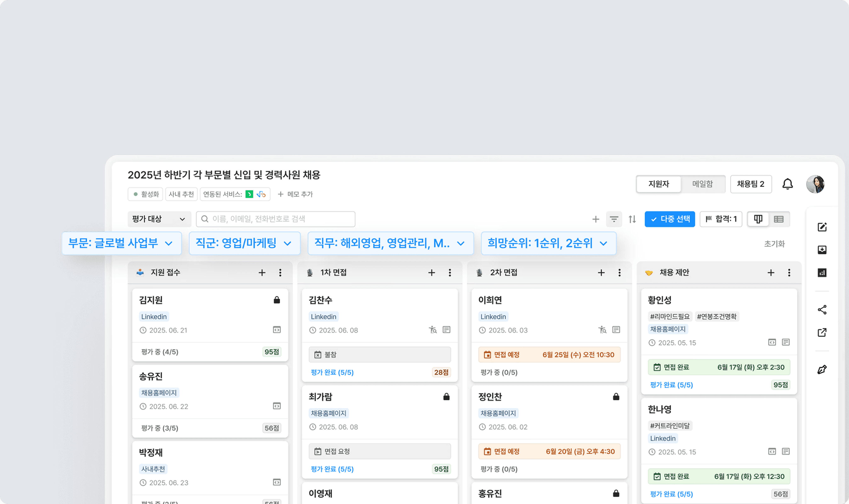Open the external link icon in right sidebar

click(822, 332)
